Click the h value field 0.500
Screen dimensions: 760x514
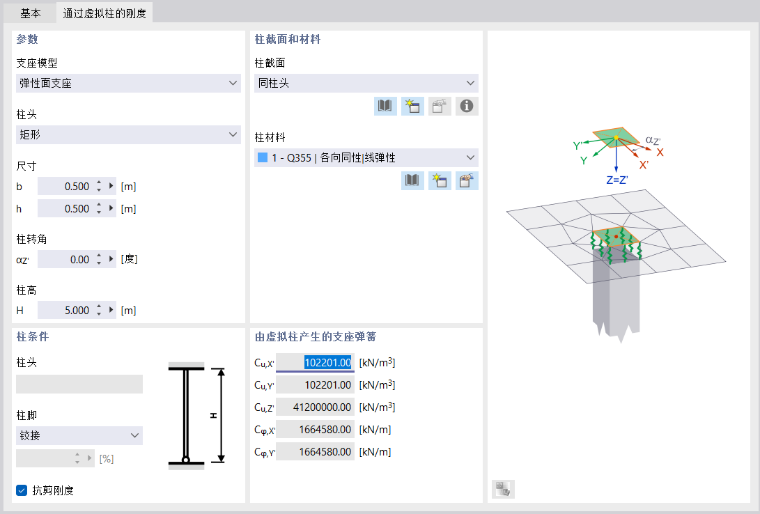coord(66,209)
